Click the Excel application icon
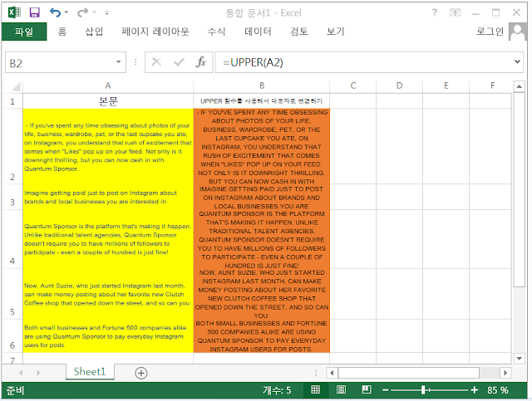532x401 pixels. click(14, 12)
